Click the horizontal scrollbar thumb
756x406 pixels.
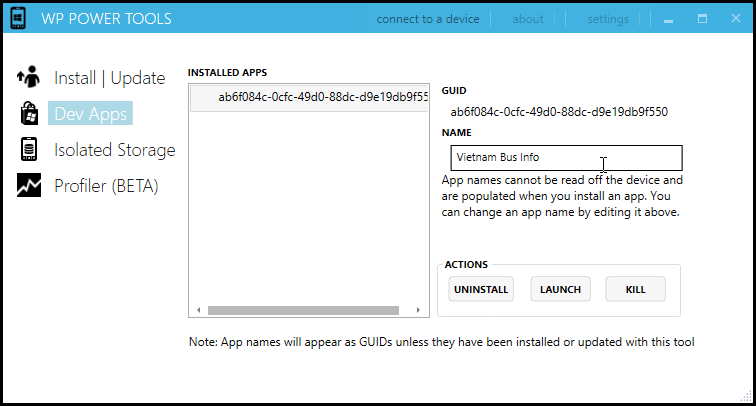[x=303, y=310]
